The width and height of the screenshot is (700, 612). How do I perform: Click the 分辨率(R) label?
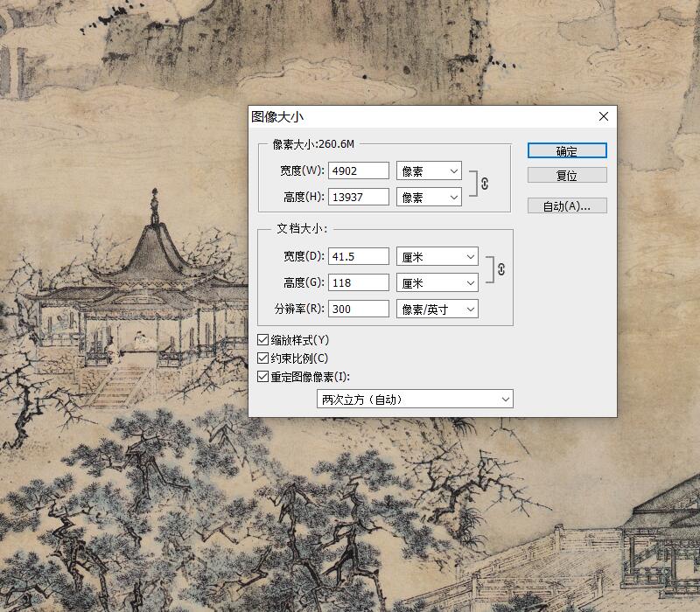click(299, 309)
